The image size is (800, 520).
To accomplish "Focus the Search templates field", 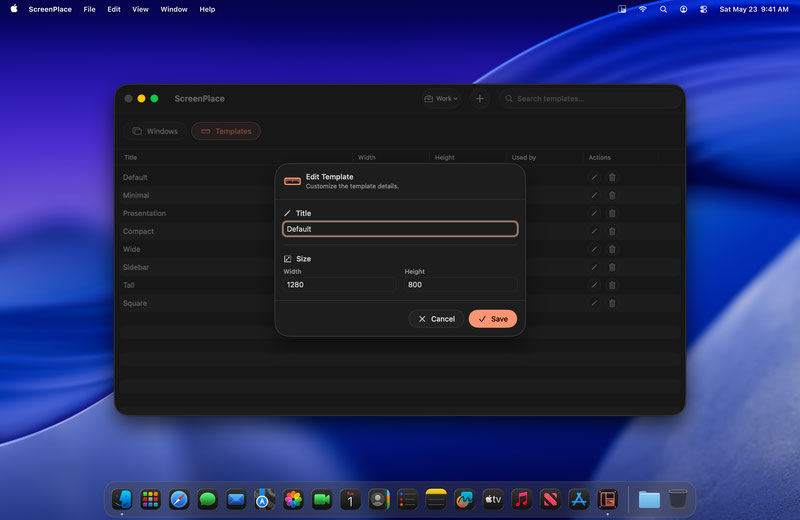I will pyautogui.click(x=590, y=98).
